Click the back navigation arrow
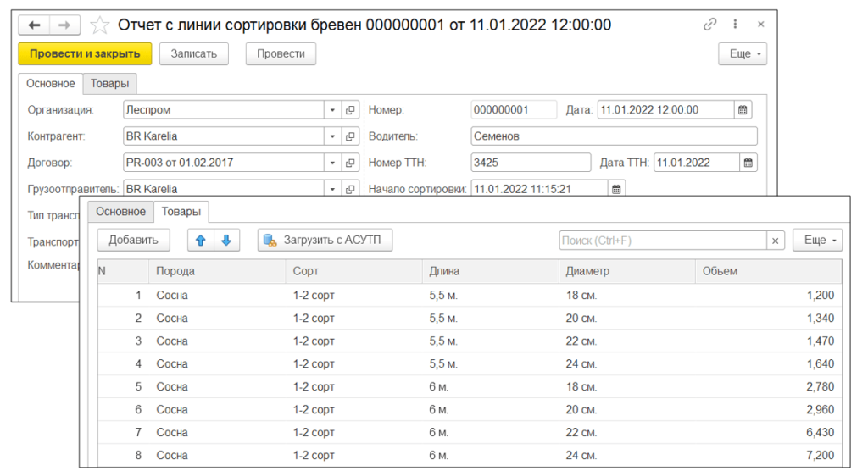 click(35, 25)
